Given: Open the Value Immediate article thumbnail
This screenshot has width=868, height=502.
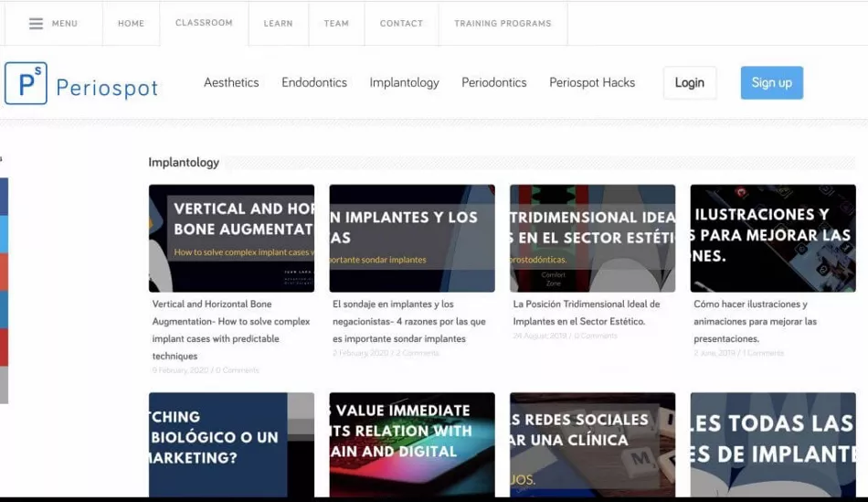Looking at the screenshot, I should [x=412, y=445].
